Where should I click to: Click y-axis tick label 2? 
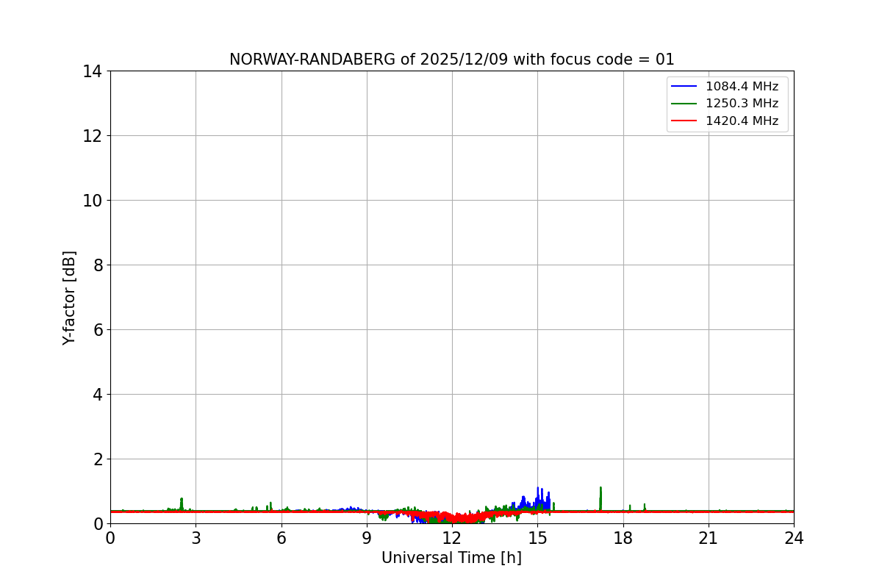97,459
